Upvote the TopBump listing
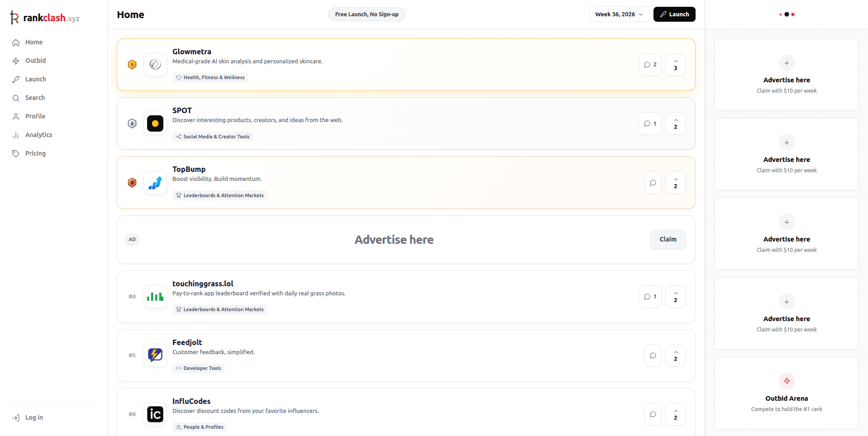 (676, 183)
